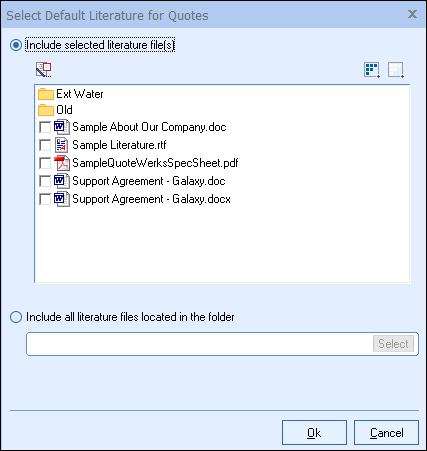This screenshot has width=427, height=451.
Task: Click the select all files grid icon
Action: pos(372,70)
